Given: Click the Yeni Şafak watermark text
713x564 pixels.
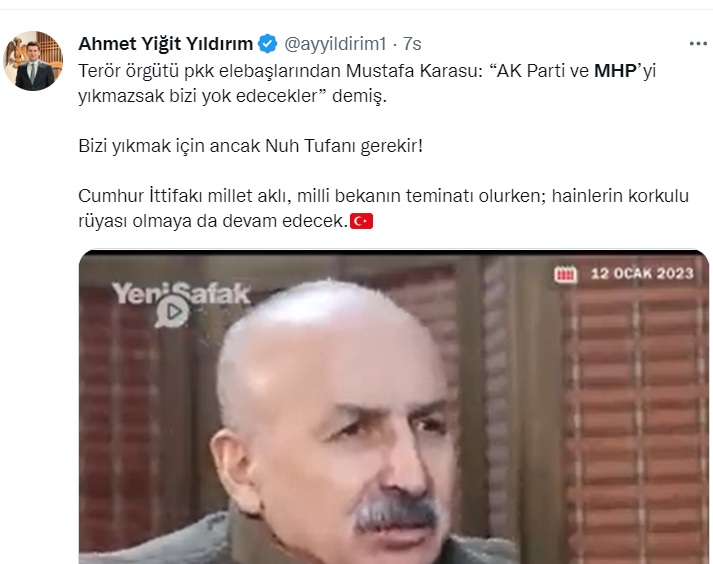Looking at the screenshot, I should 181,292.
